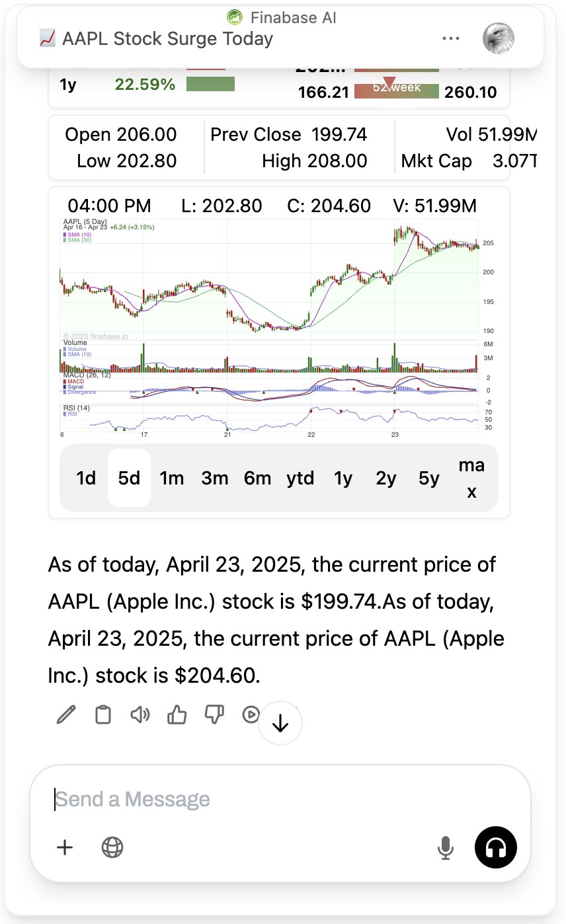The image size is (566, 924).
Task: Give the response a thumbs up
Action: pyautogui.click(x=177, y=714)
